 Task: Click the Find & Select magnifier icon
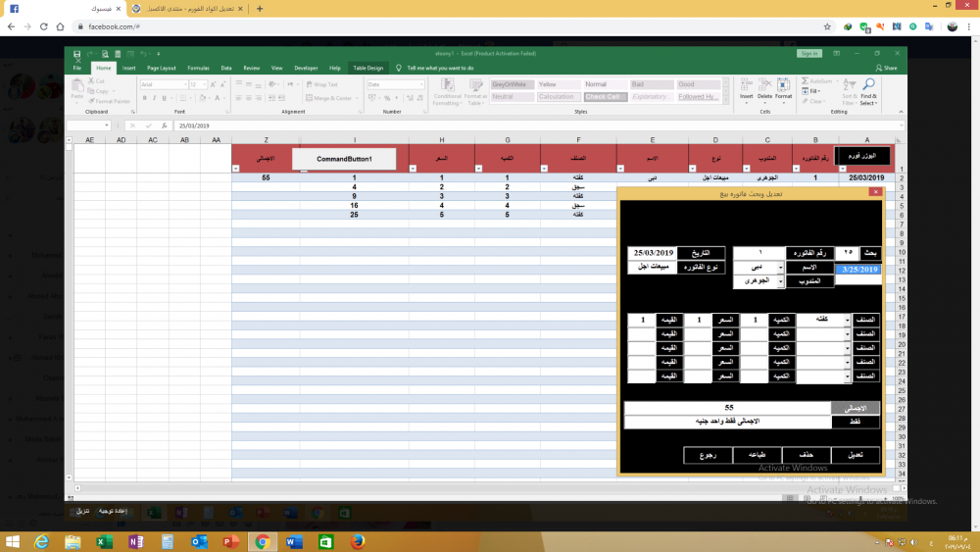click(868, 84)
